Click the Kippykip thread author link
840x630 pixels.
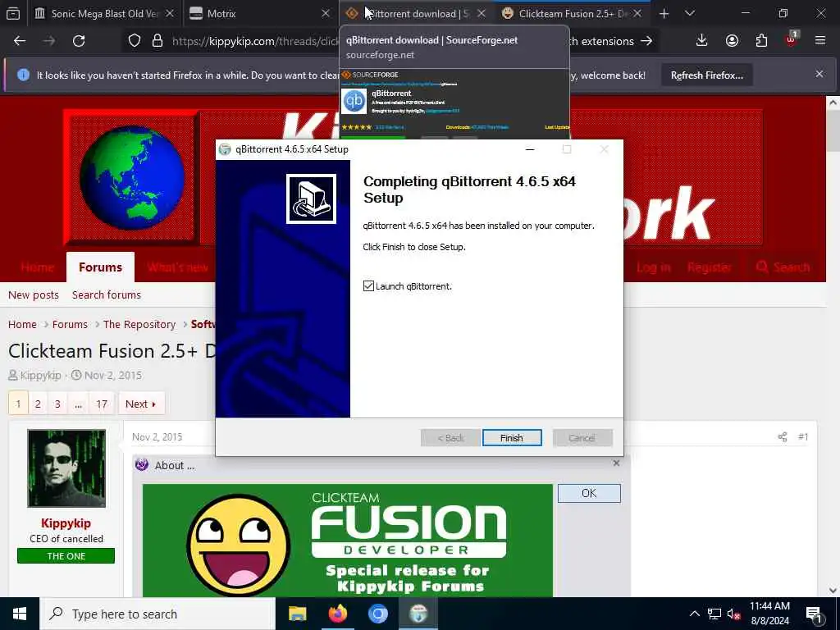41,375
